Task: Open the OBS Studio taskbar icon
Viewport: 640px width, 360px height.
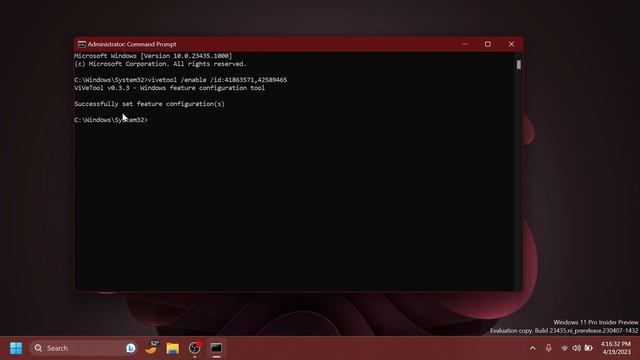Action: [x=195, y=348]
